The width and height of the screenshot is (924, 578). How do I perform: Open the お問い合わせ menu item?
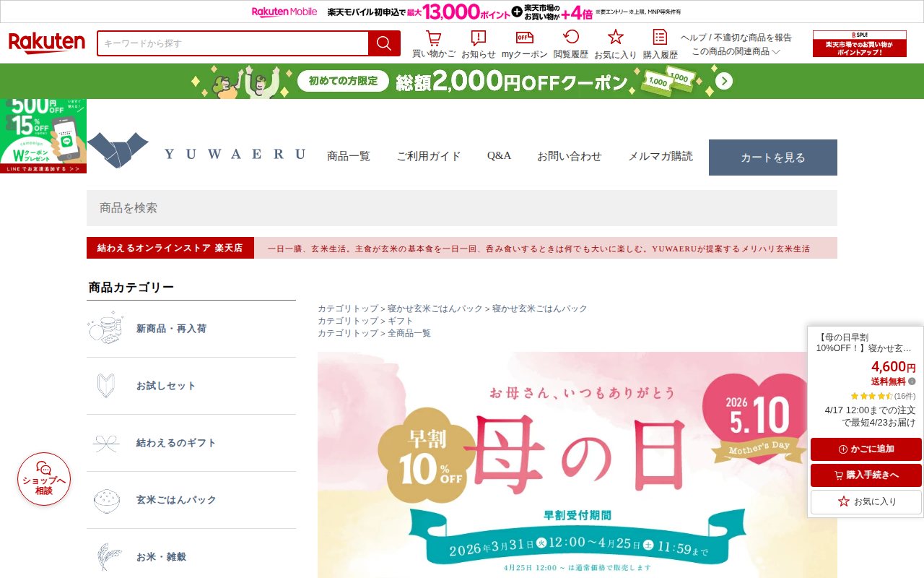(570, 156)
